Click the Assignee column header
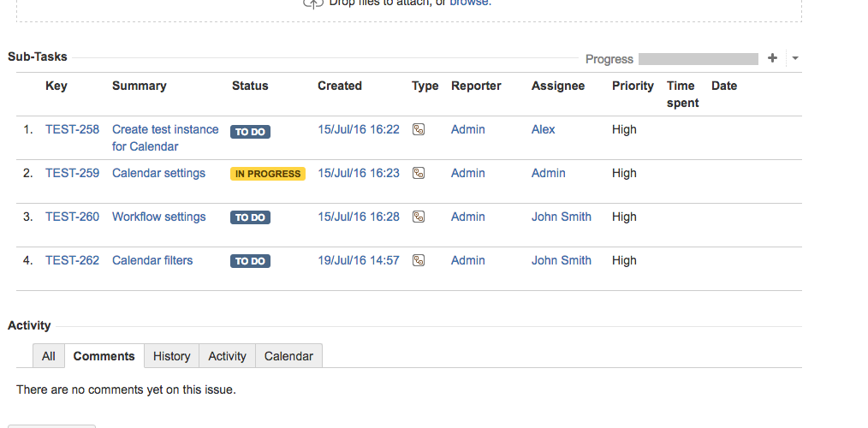This screenshot has height=428, width=868. click(x=558, y=86)
